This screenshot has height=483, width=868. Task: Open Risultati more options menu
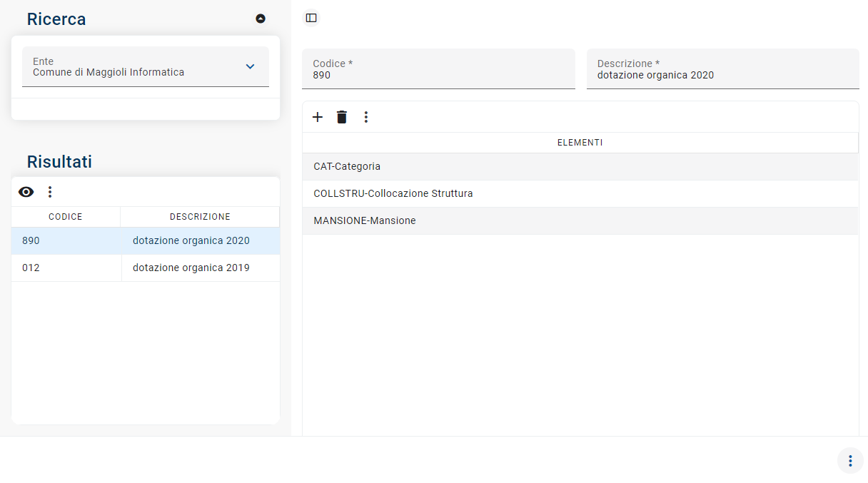pyautogui.click(x=50, y=192)
